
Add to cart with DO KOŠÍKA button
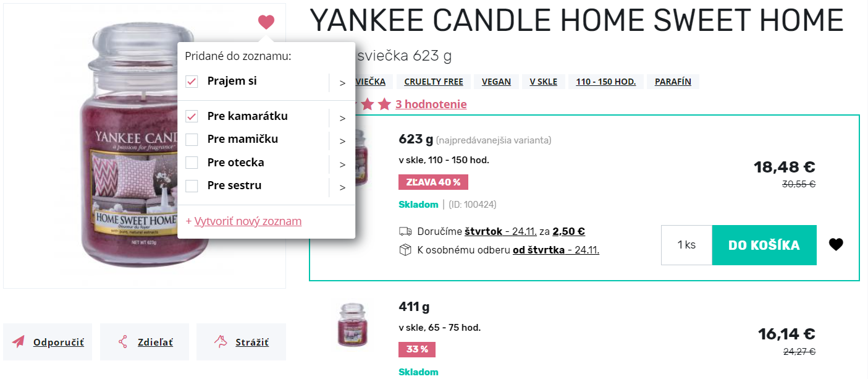[764, 245]
